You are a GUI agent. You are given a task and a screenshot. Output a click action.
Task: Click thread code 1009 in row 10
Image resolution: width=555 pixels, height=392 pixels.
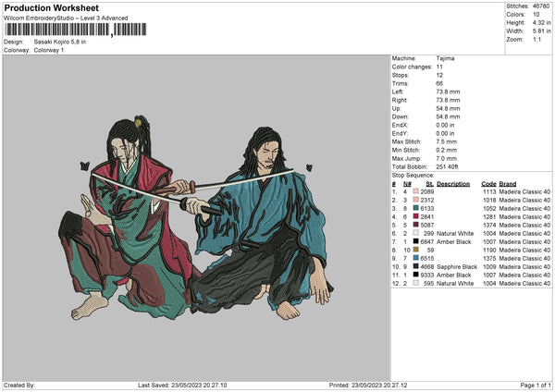[x=490, y=267]
